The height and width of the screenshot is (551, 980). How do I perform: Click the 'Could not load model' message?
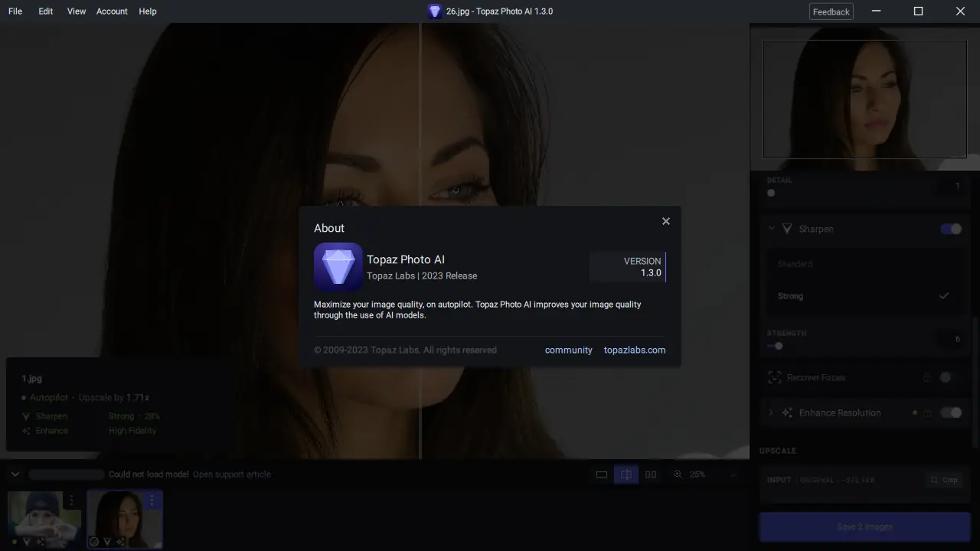coord(149,474)
